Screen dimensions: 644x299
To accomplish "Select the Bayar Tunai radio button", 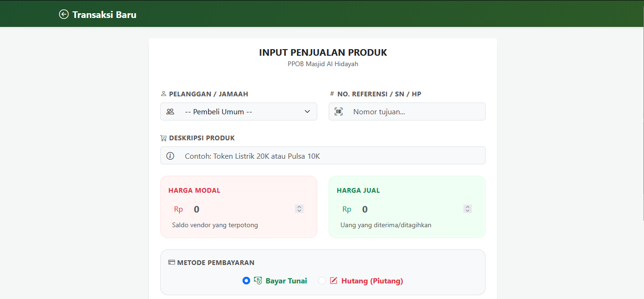I will [x=246, y=280].
